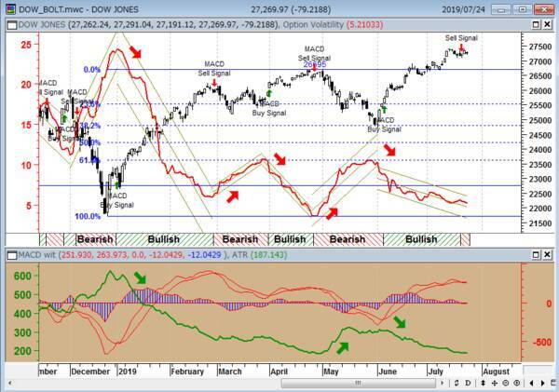Image resolution: width=559 pixels, height=392 pixels.
Task: Maximize the DOW_BOLT.mwc window
Action: tap(523, 9)
